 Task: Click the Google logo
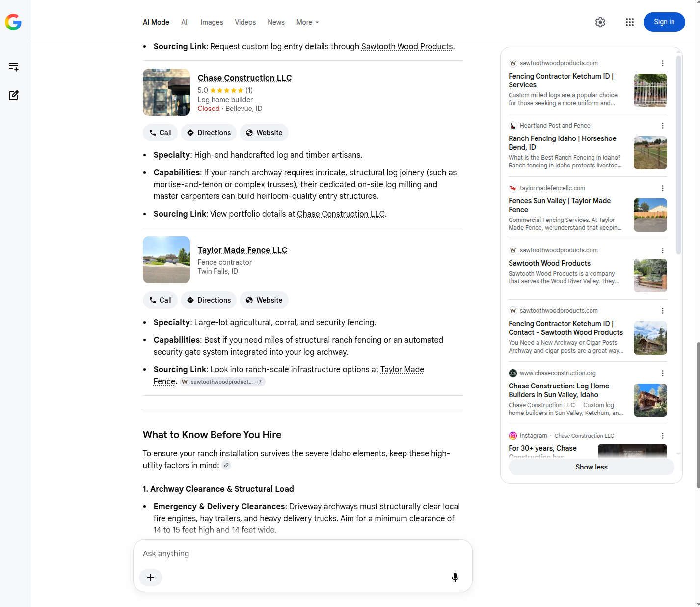13,22
